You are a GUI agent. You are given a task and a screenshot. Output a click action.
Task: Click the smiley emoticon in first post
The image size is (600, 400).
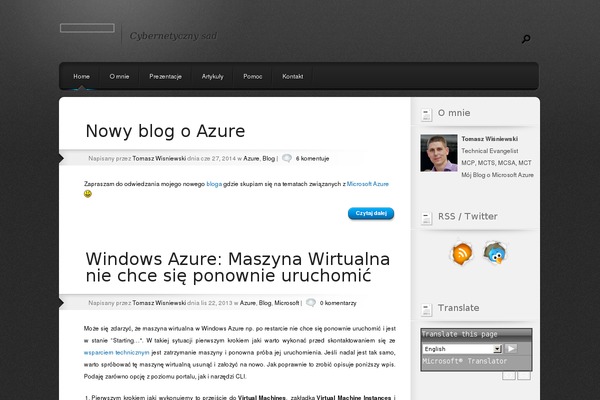coord(88,194)
